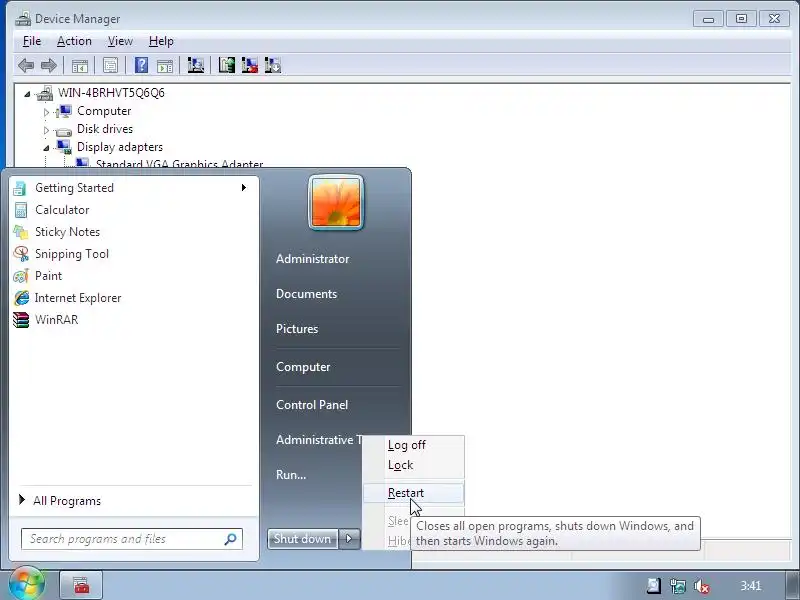This screenshot has height=600, width=800.
Task: Open the Administrator personal folder
Action: click(313, 259)
